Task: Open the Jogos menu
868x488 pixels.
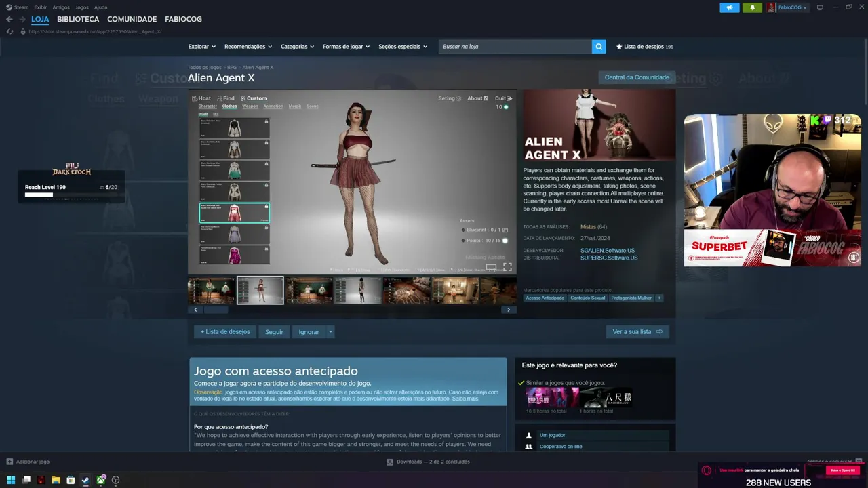Action: click(82, 7)
